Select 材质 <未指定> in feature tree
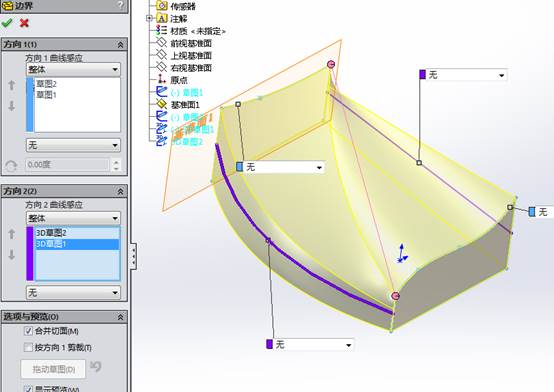 (198, 31)
